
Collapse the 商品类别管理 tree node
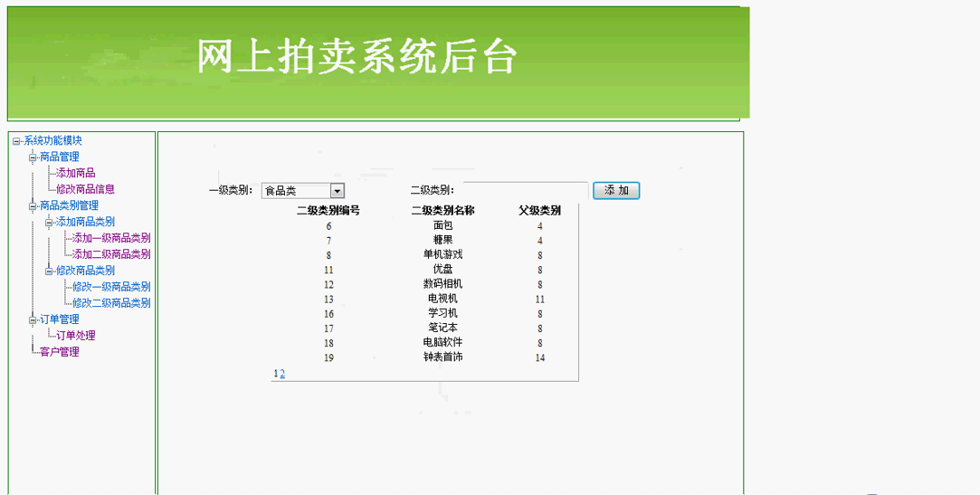pyautogui.click(x=33, y=206)
